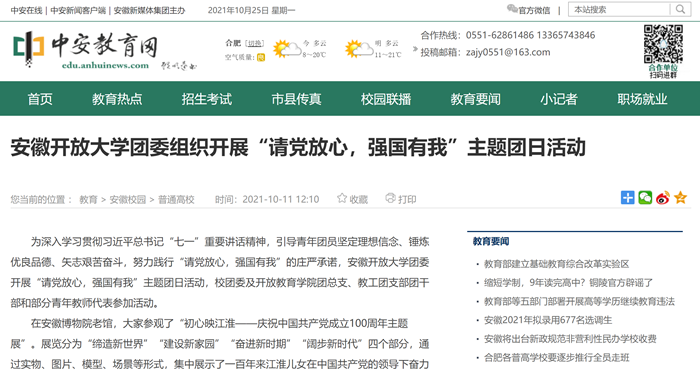Click the date 2021年10月25日 星期一
700x369 pixels.
coord(251,10)
